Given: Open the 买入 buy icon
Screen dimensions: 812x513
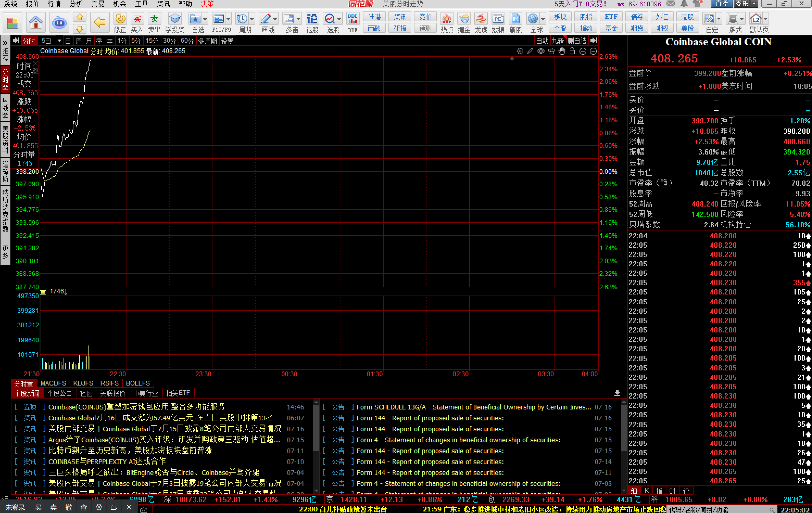Looking at the screenshot, I should [137, 22].
